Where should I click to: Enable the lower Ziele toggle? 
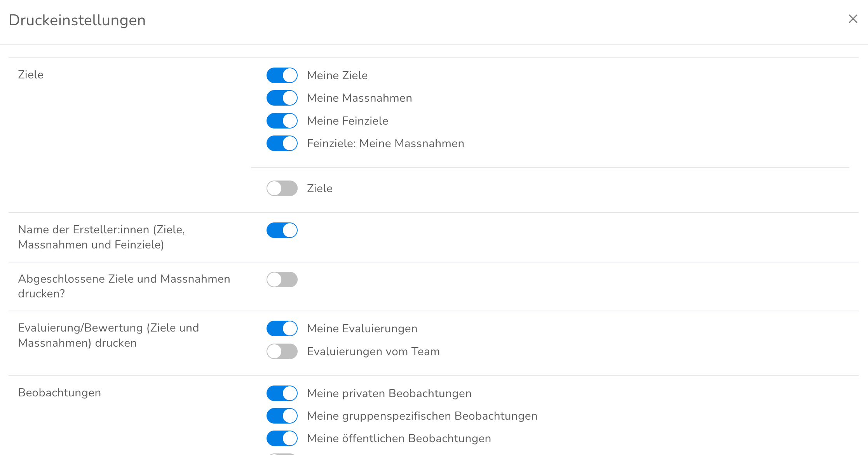[x=282, y=188]
